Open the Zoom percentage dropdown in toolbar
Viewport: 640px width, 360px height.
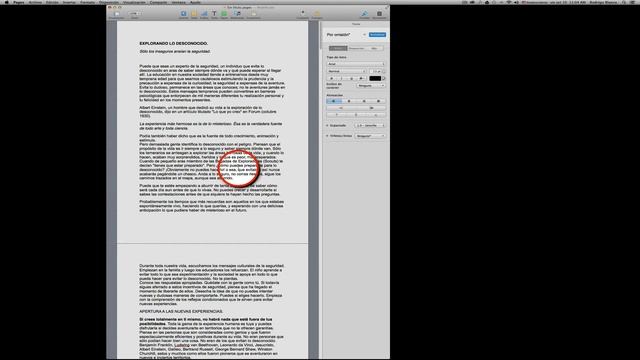click(x=134, y=13)
